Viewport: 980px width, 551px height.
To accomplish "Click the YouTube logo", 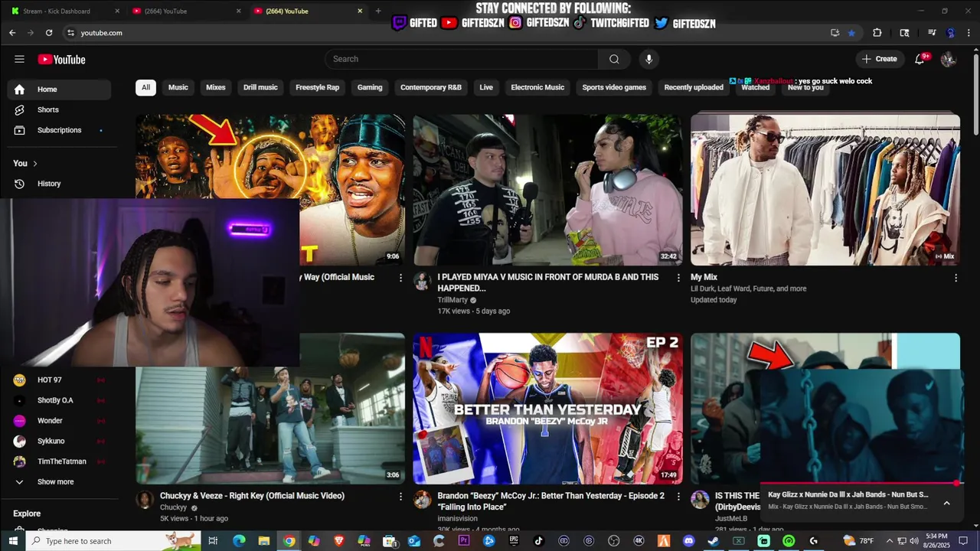I will point(61,59).
